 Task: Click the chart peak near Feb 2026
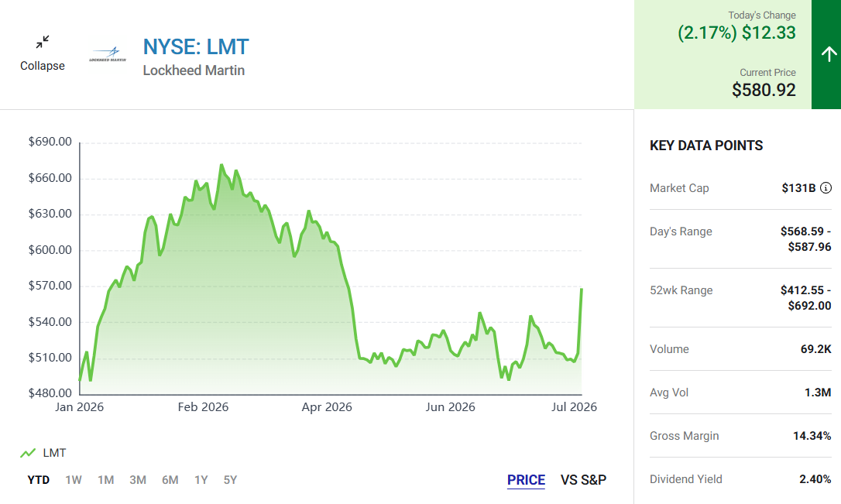[x=221, y=165]
